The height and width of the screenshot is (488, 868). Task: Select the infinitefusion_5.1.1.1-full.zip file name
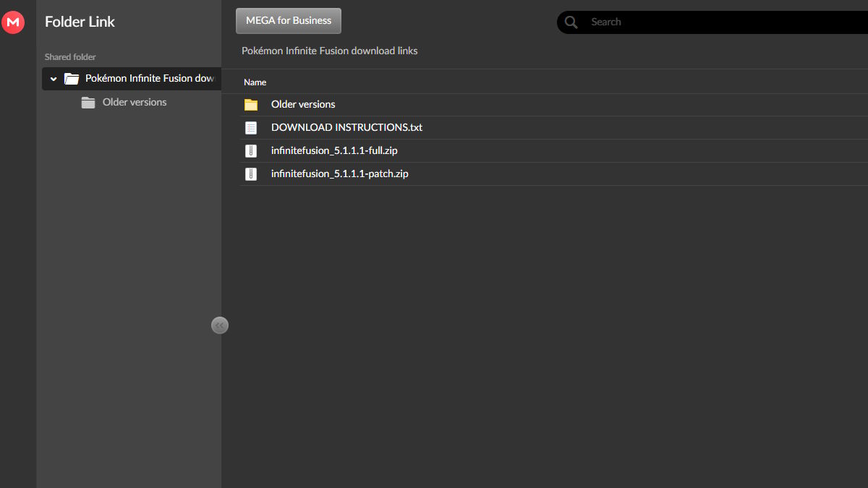tap(334, 151)
